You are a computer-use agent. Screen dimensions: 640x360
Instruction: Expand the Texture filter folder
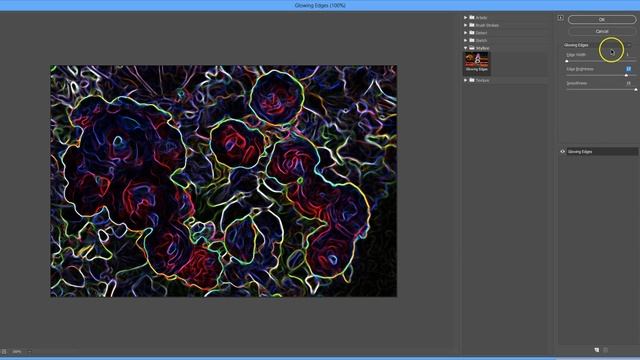[x=465, y=80]
